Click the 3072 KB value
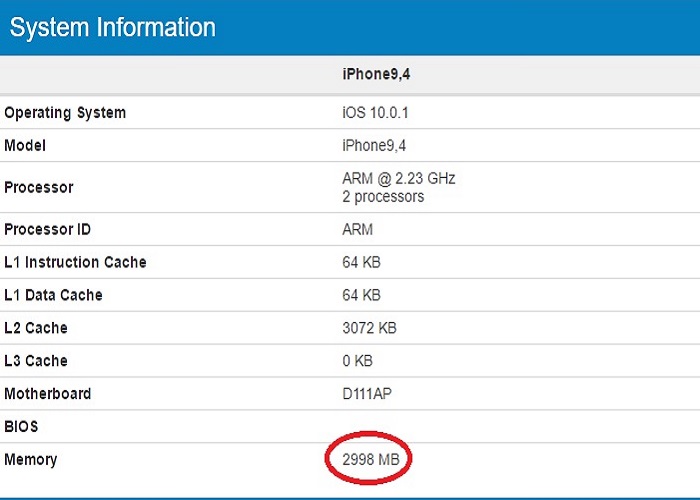Viewport: 700px width, 500px height. pyautogui.click(x=370, y=328)
